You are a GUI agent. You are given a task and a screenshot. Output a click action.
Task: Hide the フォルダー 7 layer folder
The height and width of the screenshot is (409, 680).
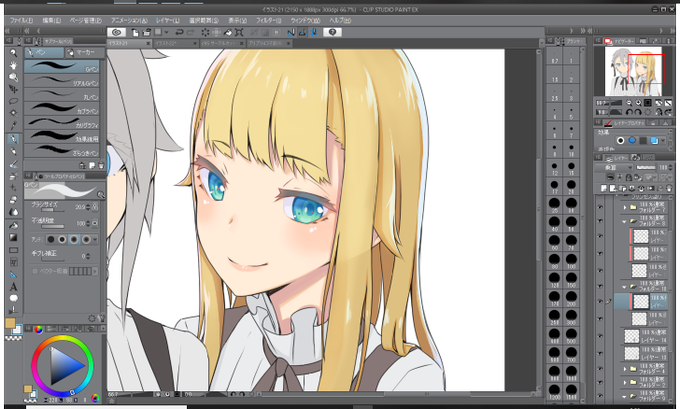[600, 207]
